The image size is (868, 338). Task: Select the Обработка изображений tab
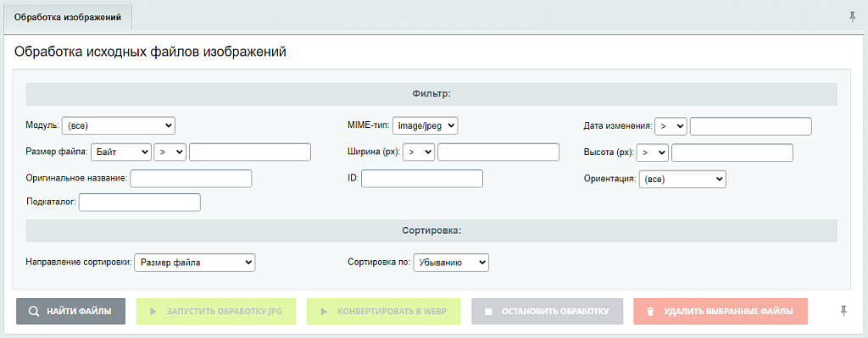click(x=68, y=18)
